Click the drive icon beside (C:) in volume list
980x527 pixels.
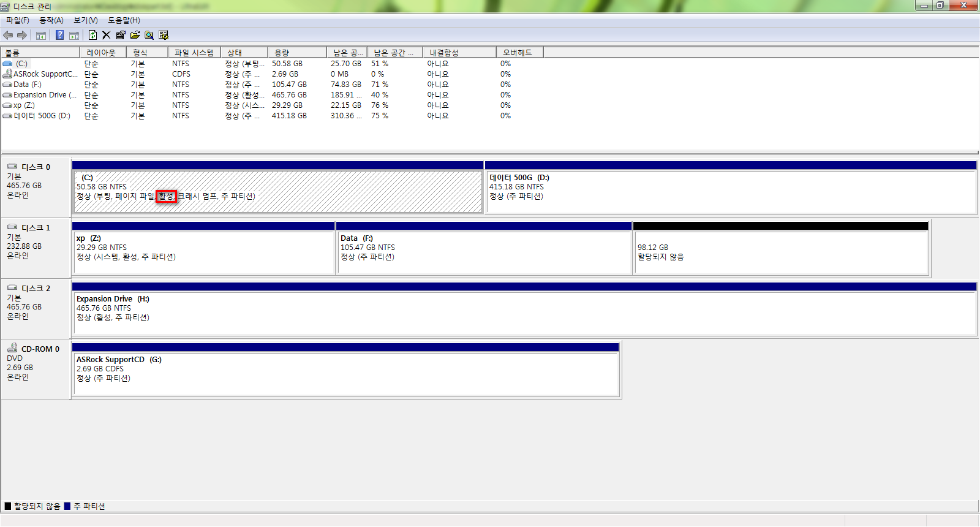(7, 64)
